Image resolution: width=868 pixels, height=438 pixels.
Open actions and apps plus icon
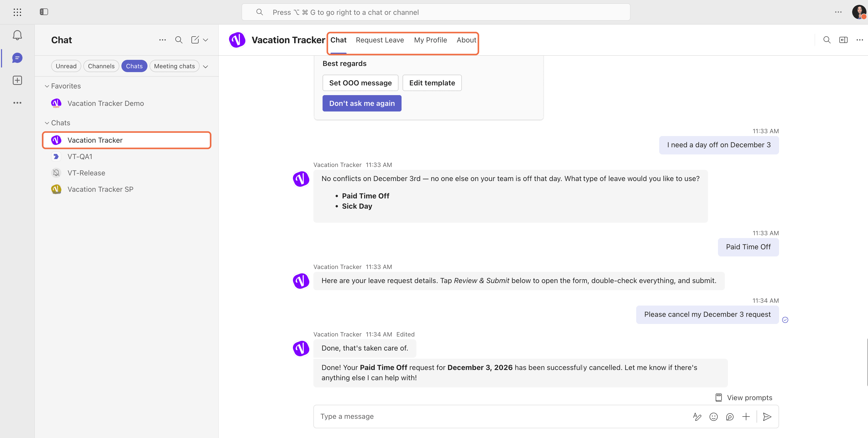point(746,417)
